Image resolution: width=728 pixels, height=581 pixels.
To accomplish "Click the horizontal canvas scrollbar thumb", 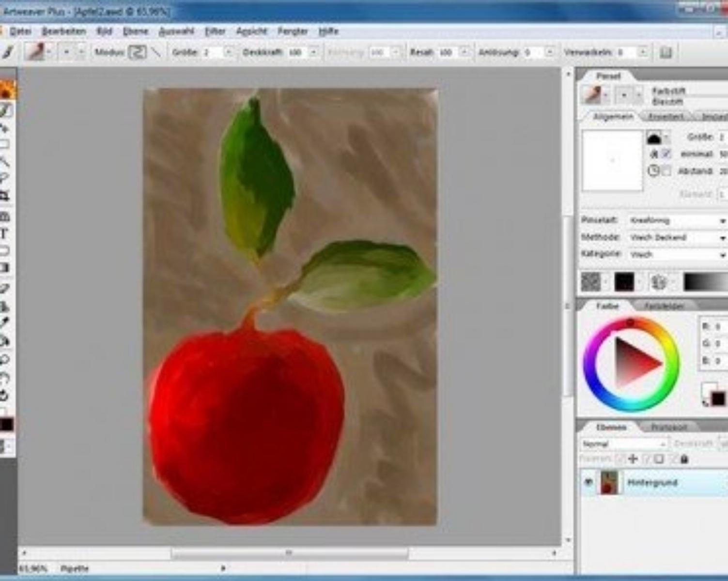I will tap(289, 553).
